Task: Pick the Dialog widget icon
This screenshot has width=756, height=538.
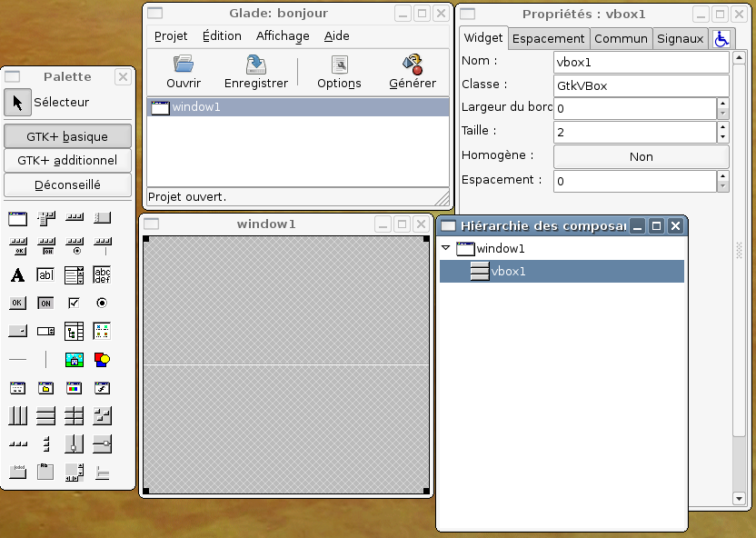Action: [18, 388]
